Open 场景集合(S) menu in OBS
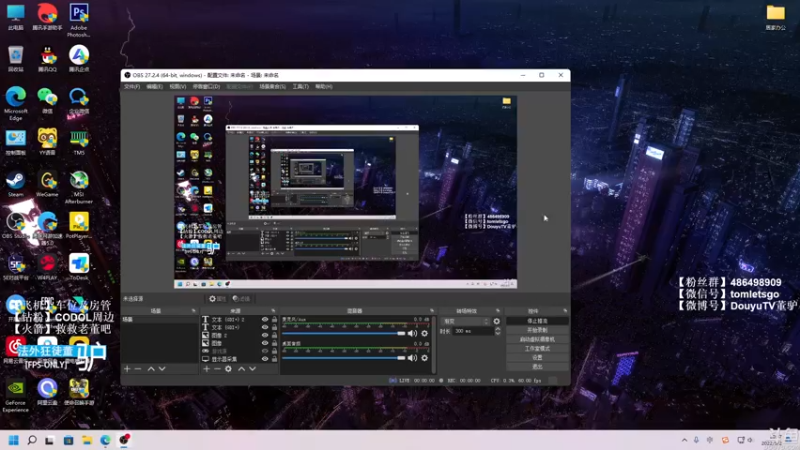The width and height of the screenshot is (800, 450). [272, 87]
